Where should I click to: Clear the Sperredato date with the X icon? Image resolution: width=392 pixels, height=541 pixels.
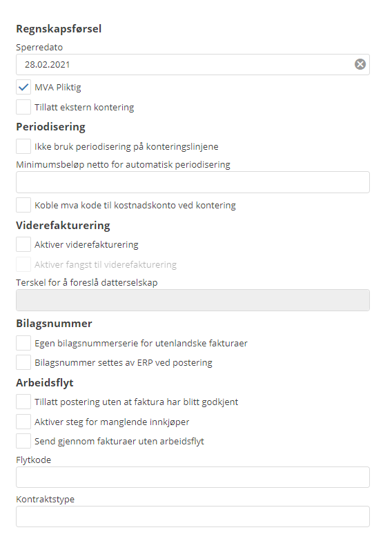coord(360,64)
